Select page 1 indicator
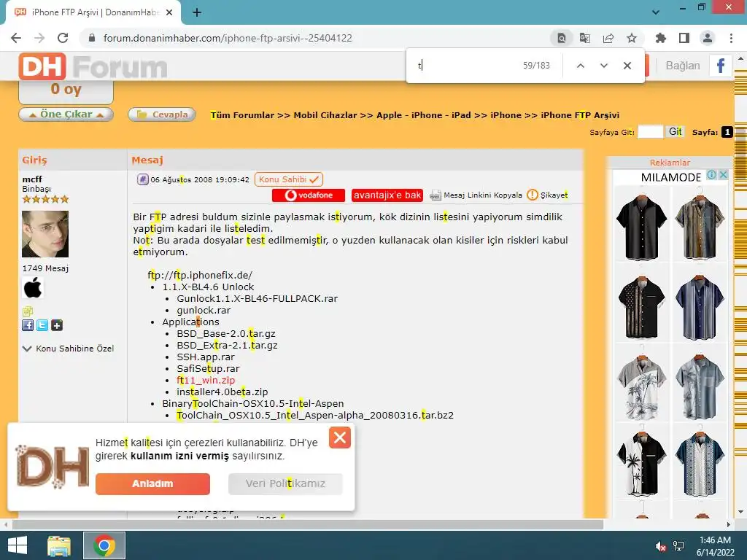747x560 pixels. pos(727,132)
